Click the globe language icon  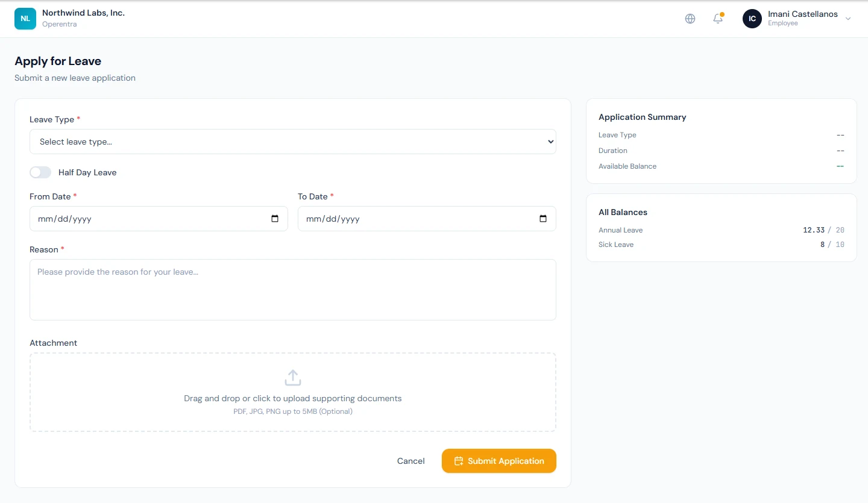coord(690,19)
